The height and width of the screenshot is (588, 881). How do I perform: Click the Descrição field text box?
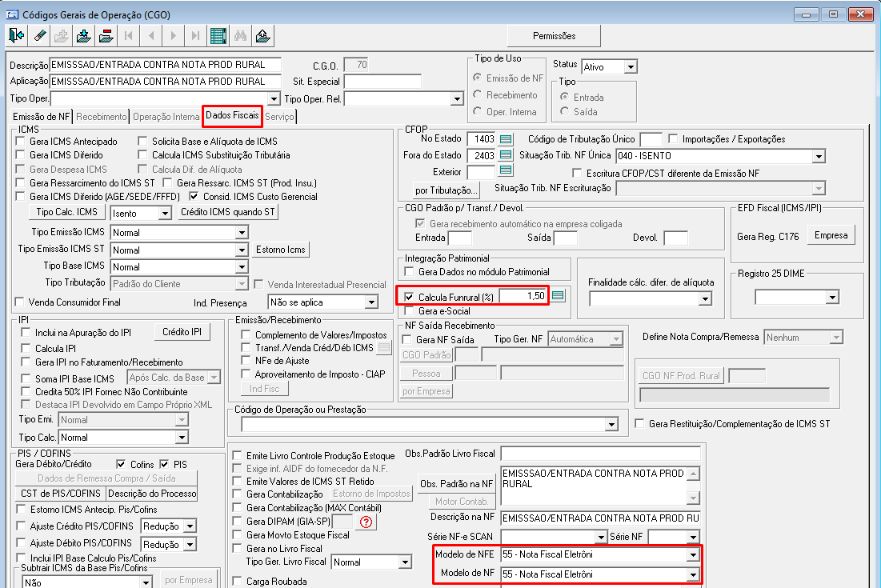click(x=165, y=65)
